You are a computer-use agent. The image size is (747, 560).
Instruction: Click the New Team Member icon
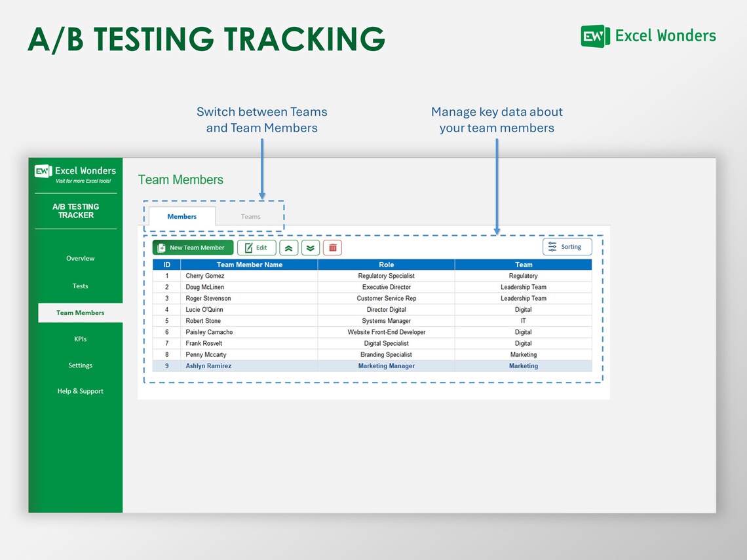(161, 248)
